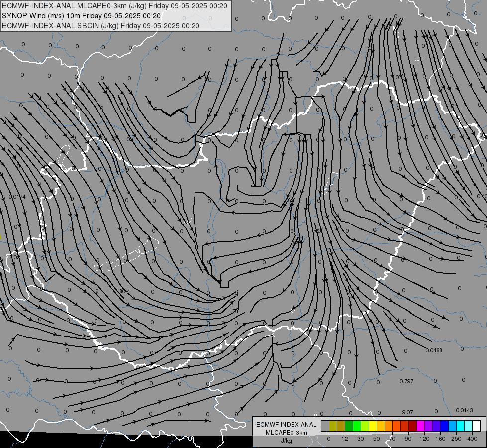
Task: Pick the magenta legend swatch
Action: coord(421,426)
